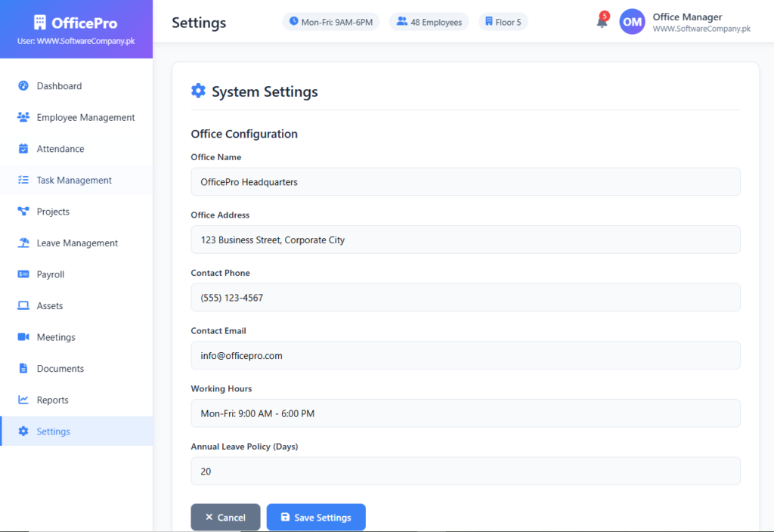This screenshot has width=774, height=532.
Task: Open Task Management from the sidebar
Action: [74, 181]
